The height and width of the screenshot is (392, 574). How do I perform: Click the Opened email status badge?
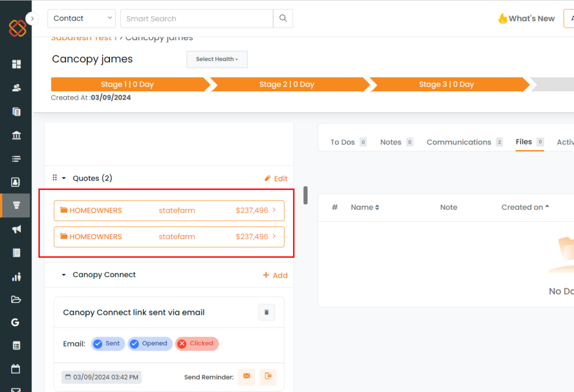click(150, 344)
